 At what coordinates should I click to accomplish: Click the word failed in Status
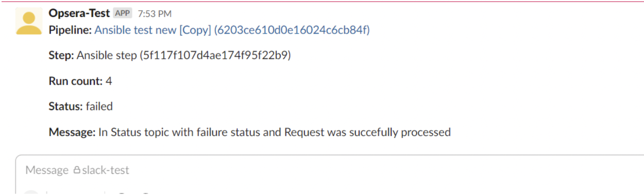coord(99,106)
